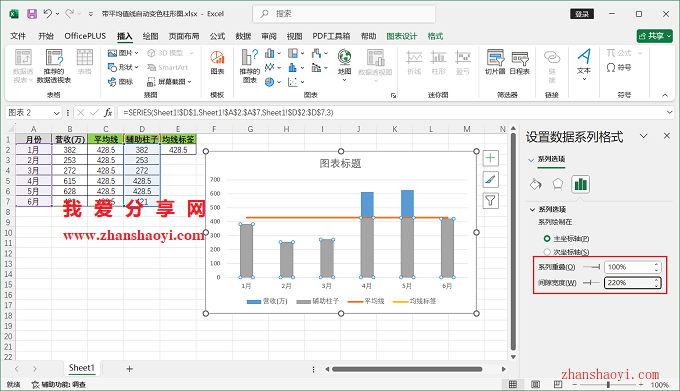Click the 符号 symbol (omega) icon
The height and width of the screenshot is (391, 680).
[611, 67]
